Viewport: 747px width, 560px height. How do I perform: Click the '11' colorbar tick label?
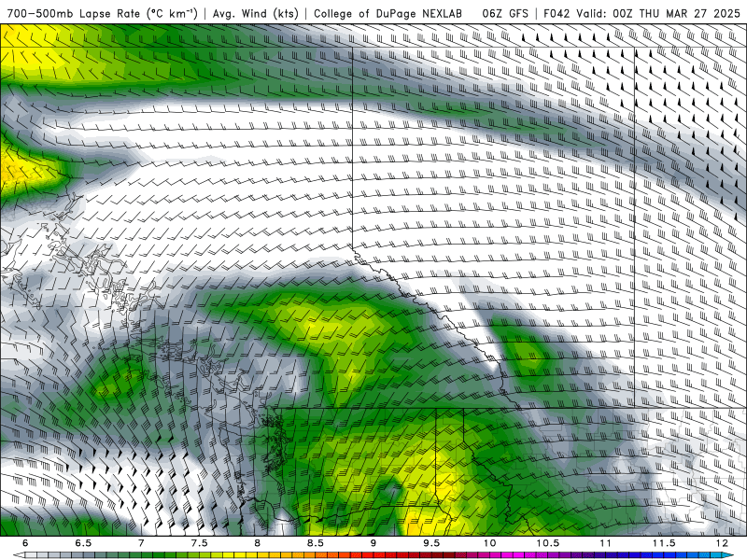[605, 543]
